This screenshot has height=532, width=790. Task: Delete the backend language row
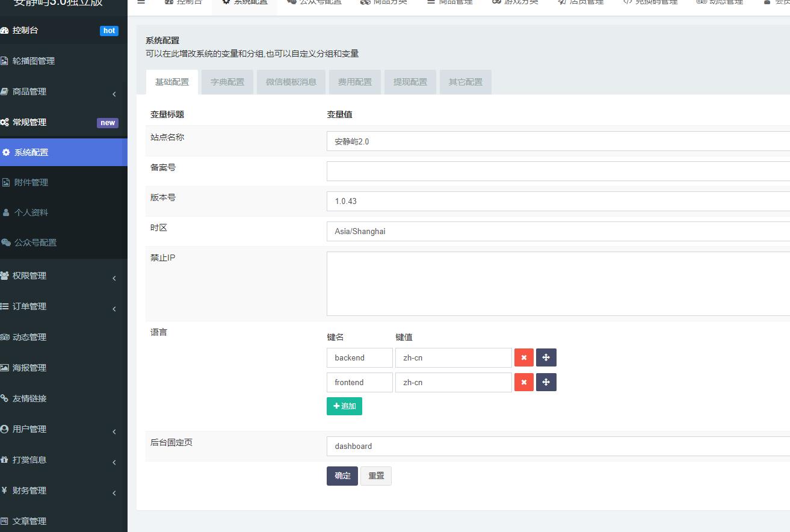pyautogui.click(x=523, y=357)
